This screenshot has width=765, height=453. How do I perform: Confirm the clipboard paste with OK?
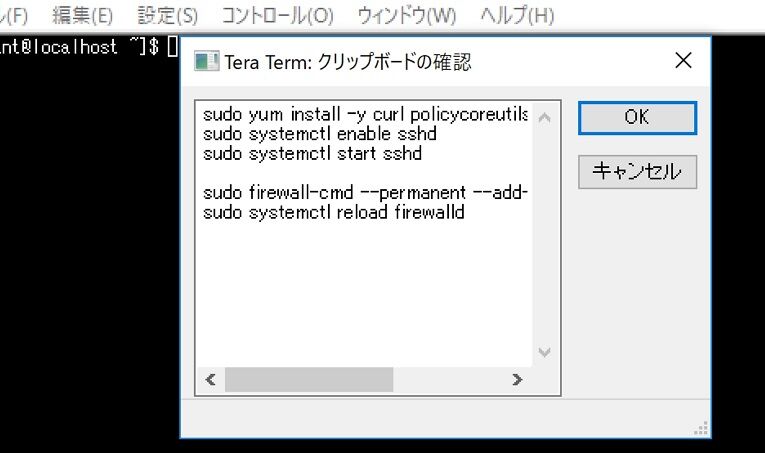click(x=637, y=118)
